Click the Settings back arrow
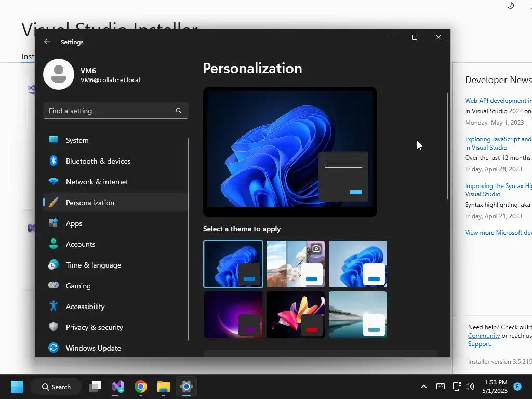The height and width of the screenshot is (399, 532). tap(47, 42)
